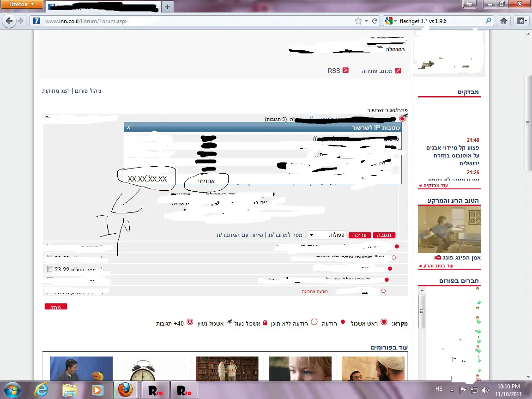Launch Internet Explorer from the taskbar

41,390
